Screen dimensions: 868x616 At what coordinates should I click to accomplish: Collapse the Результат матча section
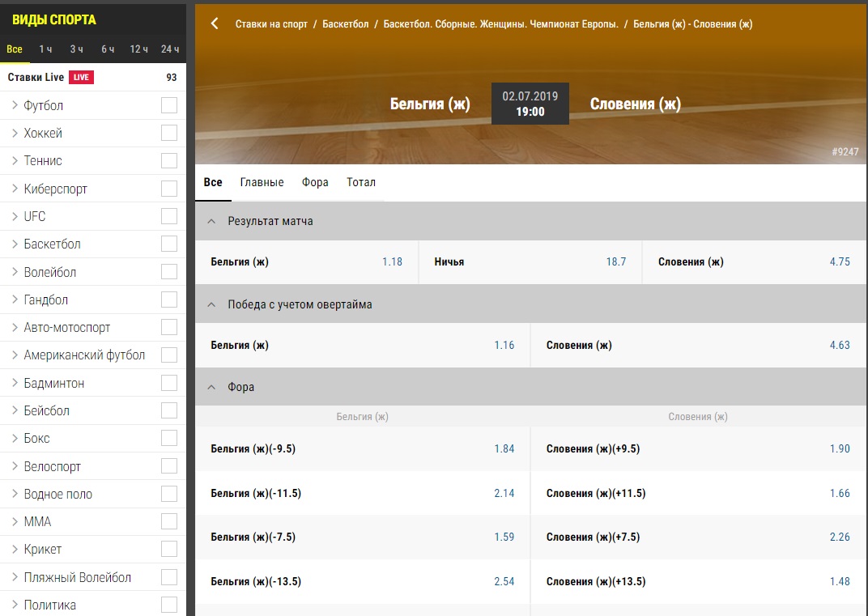click(211, 221)
